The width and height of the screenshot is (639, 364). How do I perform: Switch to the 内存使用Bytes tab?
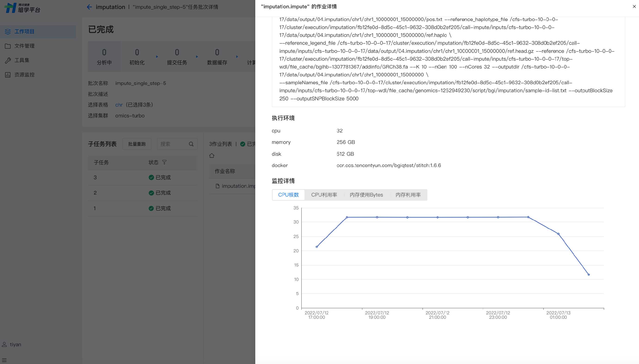click(366, 195)
